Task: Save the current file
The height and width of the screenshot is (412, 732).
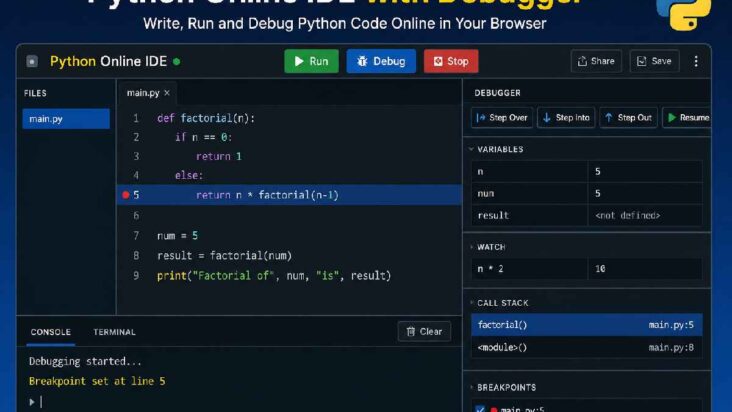Action: click(654, 61)
